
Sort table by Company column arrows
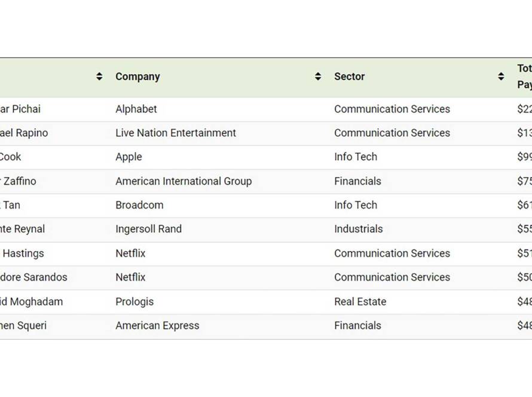317,77
